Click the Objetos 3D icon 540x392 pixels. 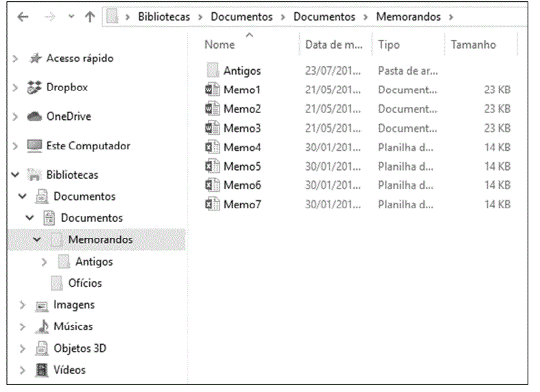coord(42,348)
